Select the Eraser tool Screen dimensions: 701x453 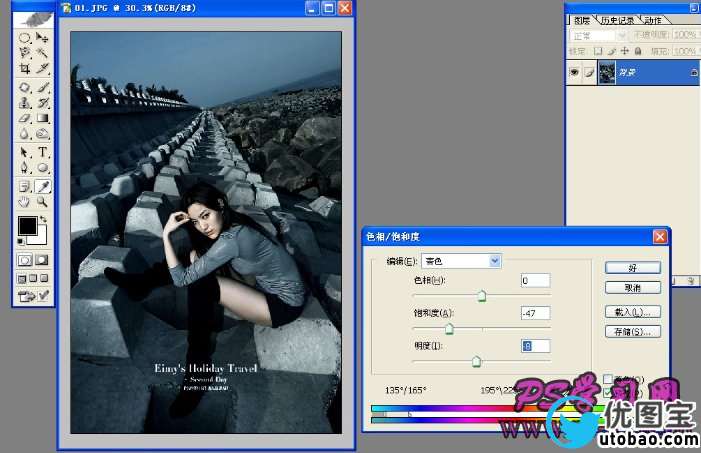(x=25, y=118)
